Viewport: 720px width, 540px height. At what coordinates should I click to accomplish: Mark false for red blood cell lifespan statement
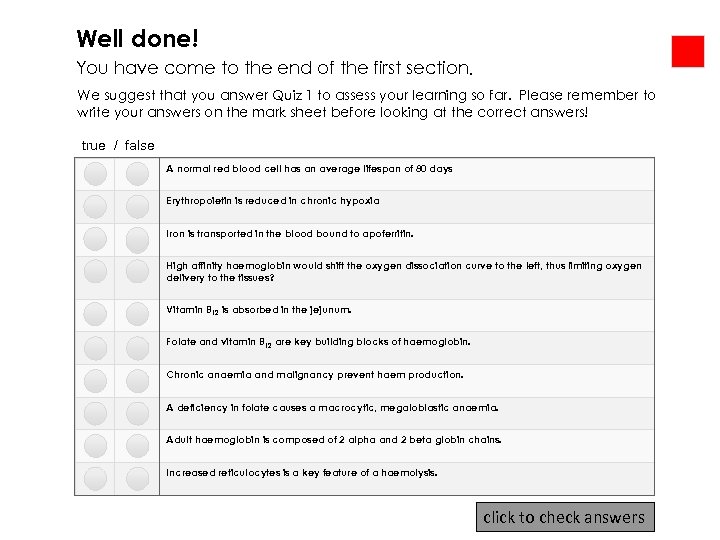137,174
